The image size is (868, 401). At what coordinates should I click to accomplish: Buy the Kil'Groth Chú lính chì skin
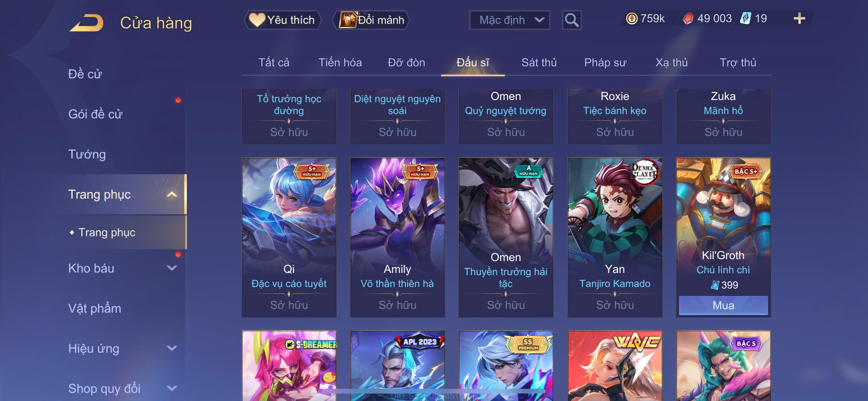(723, 305)
